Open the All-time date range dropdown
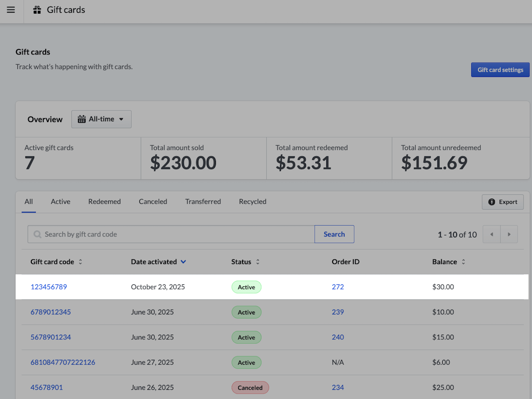The width and height of the screenshot is (532, 399). coord(101,119)
